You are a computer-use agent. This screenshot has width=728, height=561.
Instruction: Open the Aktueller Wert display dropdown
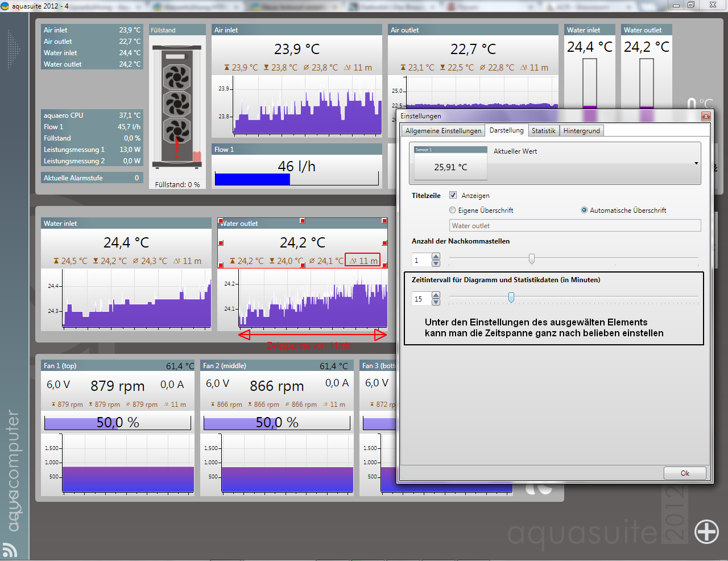pyautogui.click(x=696, y=163)
